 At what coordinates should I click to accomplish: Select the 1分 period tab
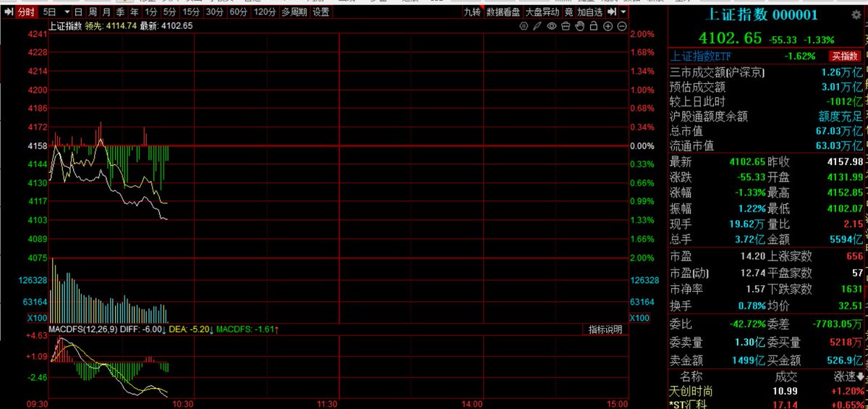[150, 12]
